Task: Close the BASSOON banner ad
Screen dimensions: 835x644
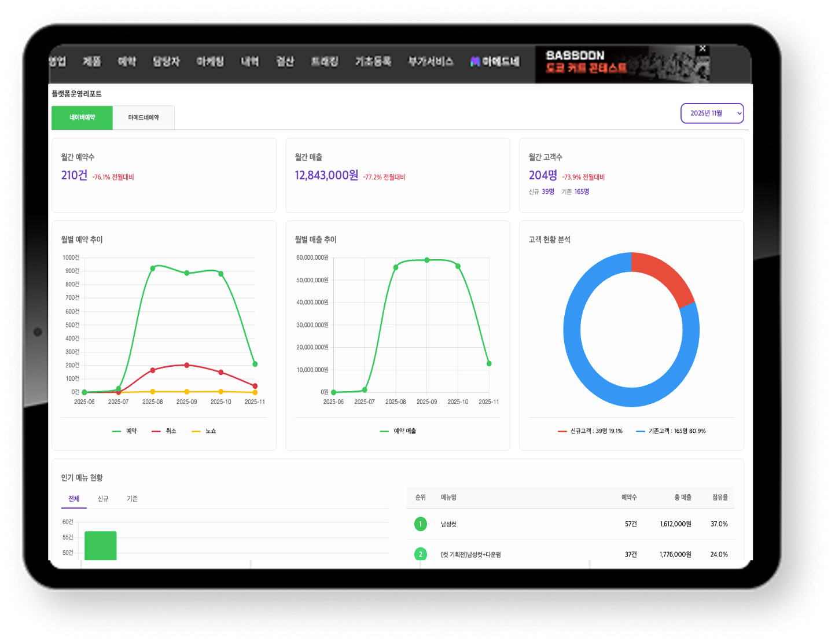Action: [702, 49]
